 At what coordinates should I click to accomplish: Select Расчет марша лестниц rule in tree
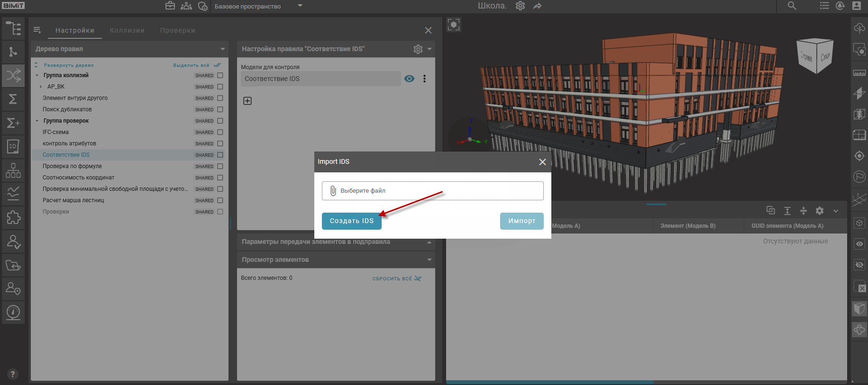point(73,200)
